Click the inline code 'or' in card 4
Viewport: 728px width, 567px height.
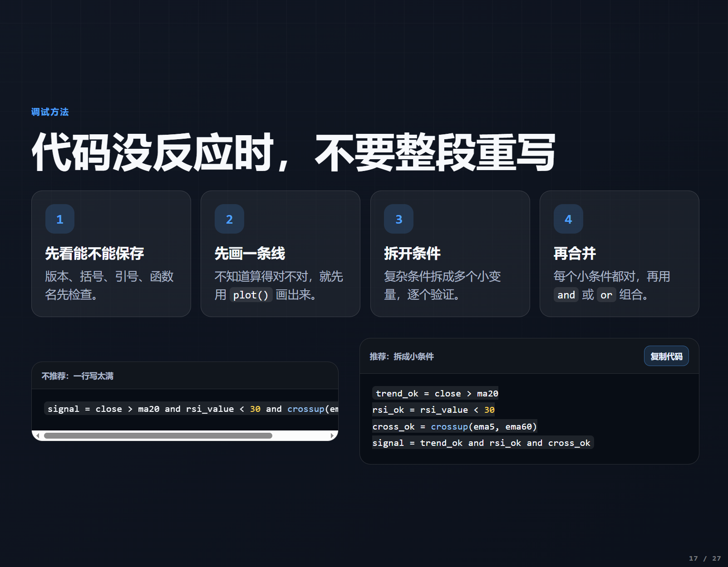click(x=606, y=295)
